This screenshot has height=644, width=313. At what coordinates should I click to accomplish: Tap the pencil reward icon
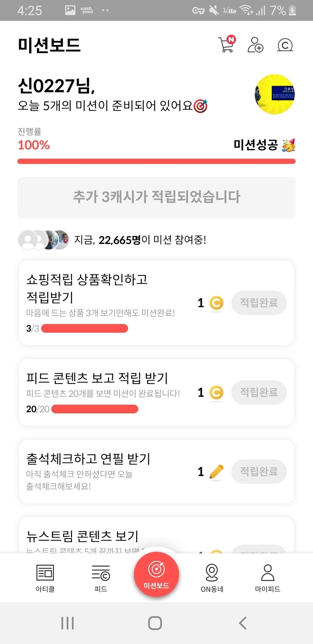tap(216, 472)
